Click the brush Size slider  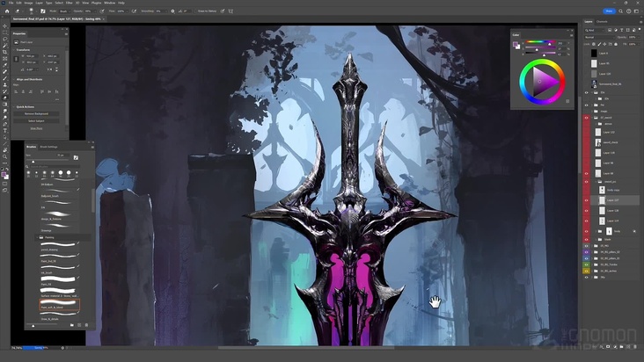(47, 162)
